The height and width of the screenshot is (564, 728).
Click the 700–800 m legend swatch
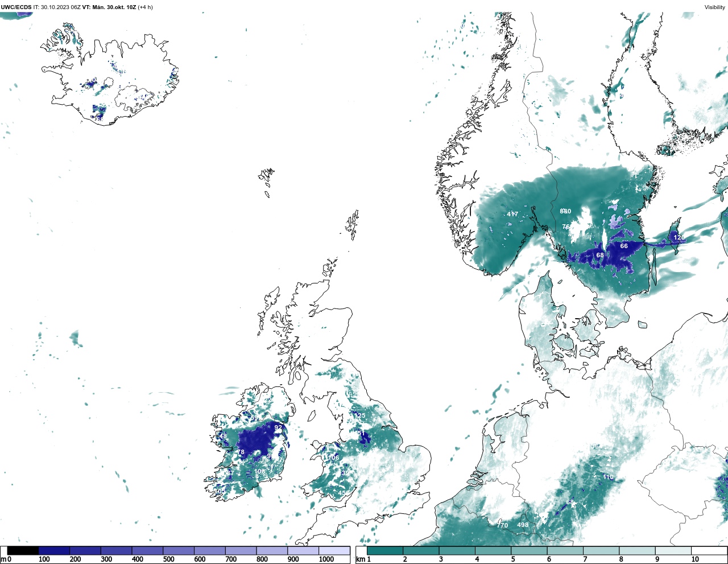point(241,550)
